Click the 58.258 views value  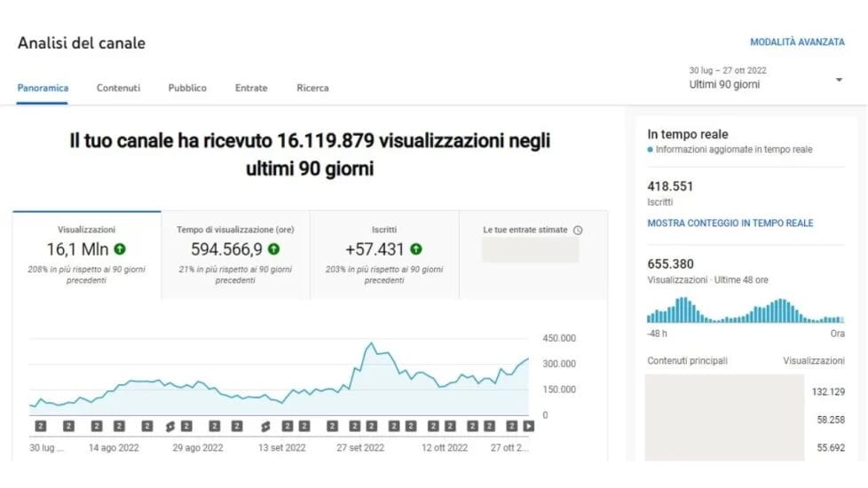pos(831,420)
